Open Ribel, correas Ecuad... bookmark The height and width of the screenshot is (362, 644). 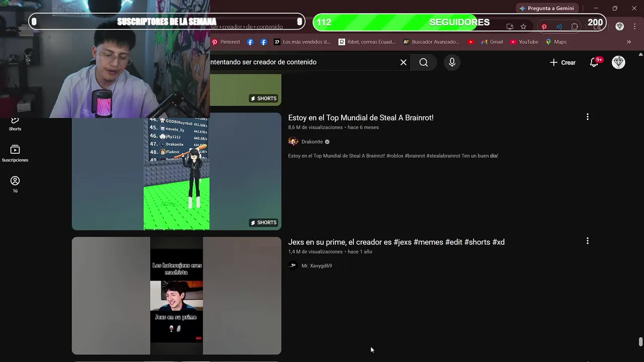pos(367,42)
